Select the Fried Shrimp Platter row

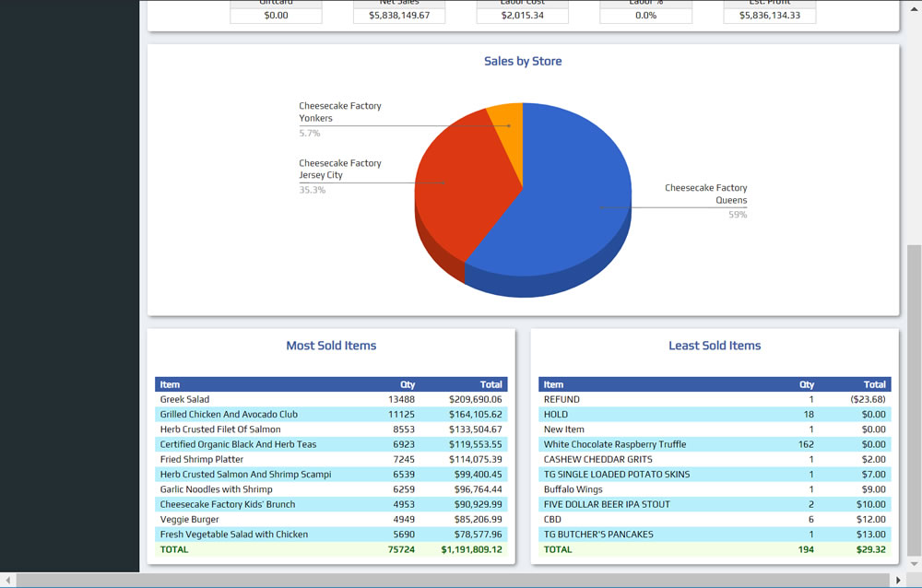(x=331, y=459)
